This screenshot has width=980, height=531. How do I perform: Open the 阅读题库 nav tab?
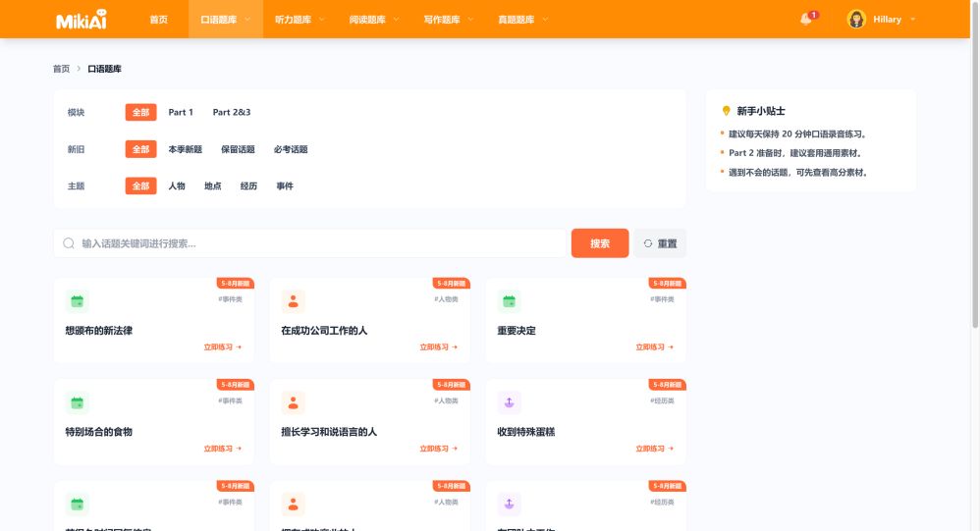tap(367, 20)
